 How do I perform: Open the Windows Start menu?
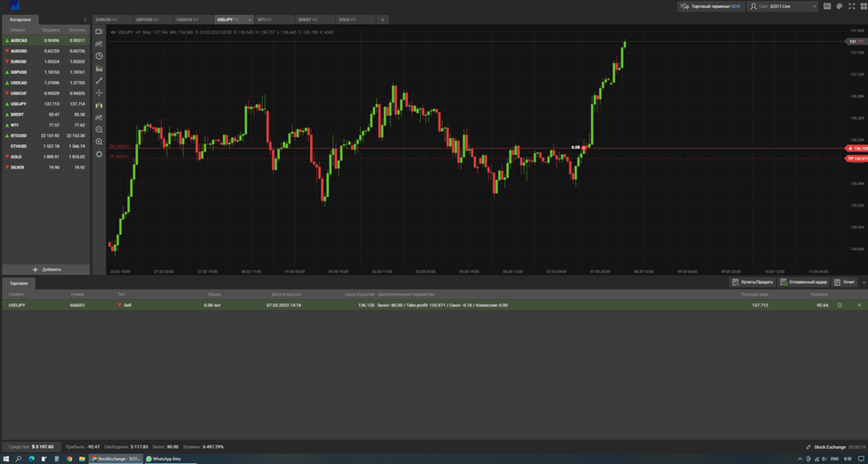(x=6, y=459)
